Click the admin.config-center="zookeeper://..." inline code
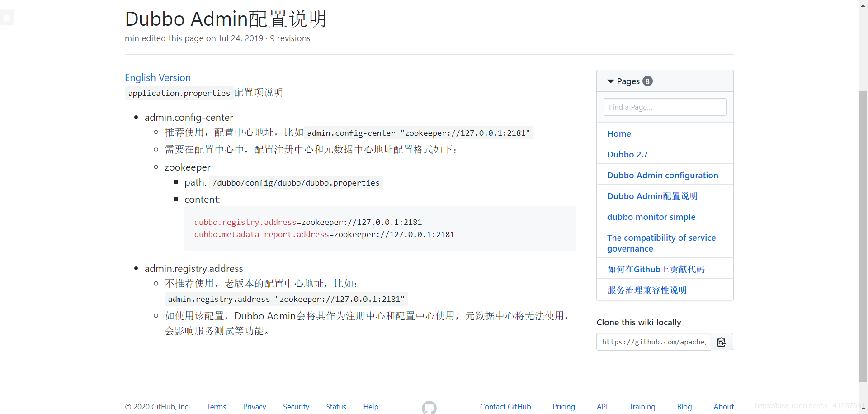Screen dimensions: 868x414 tap(419, 133)
